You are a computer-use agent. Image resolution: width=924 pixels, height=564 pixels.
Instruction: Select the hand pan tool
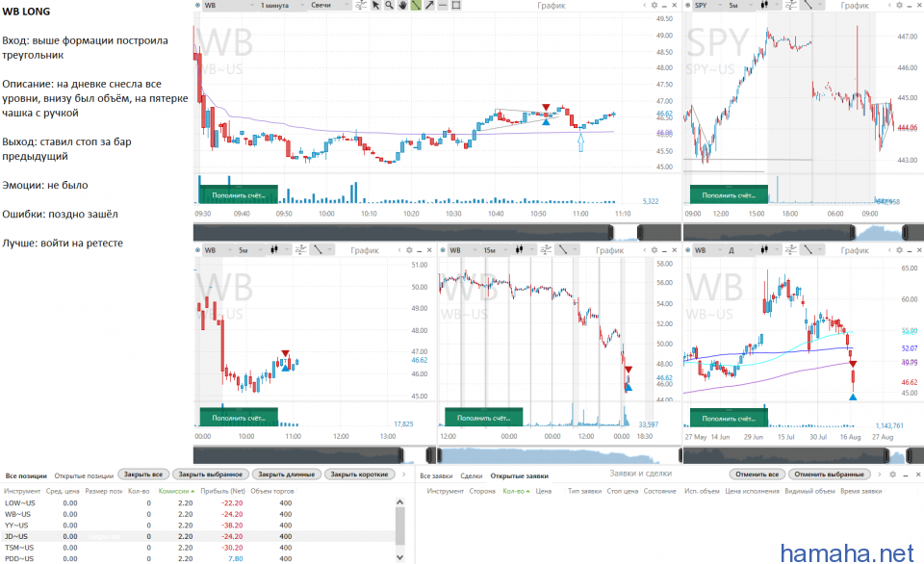[x=402, y=6]
